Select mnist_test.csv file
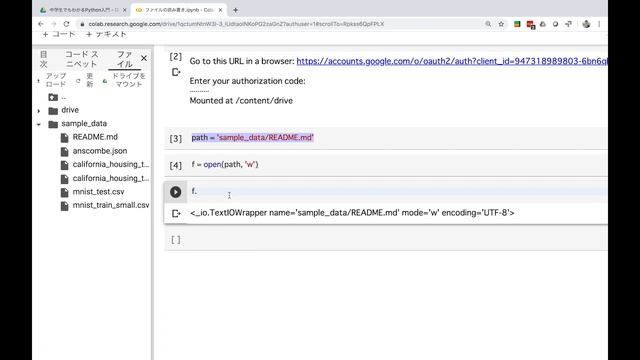This screenshot has height=360, width=640. [98, 192]
